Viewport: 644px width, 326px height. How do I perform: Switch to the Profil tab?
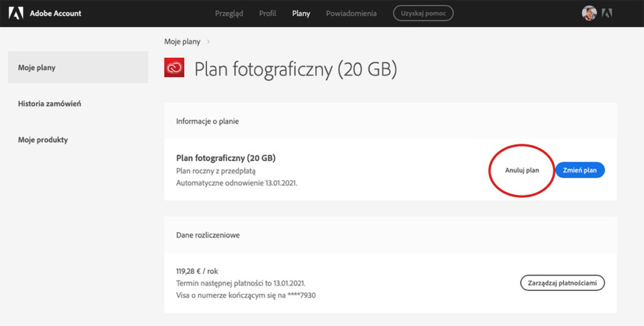(267, 14)
